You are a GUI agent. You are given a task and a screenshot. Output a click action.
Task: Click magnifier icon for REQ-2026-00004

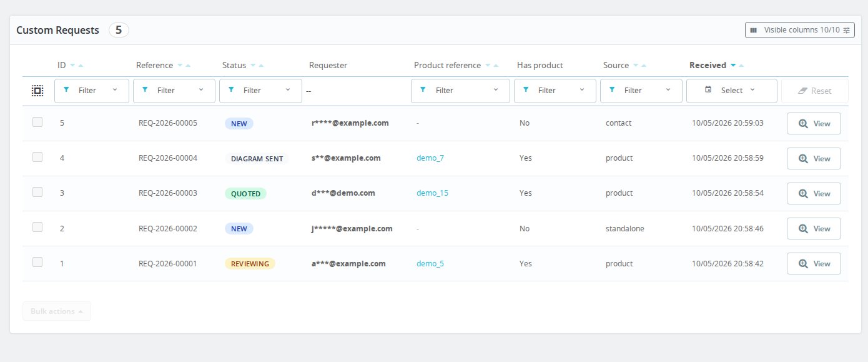click(x=804, y=159)
